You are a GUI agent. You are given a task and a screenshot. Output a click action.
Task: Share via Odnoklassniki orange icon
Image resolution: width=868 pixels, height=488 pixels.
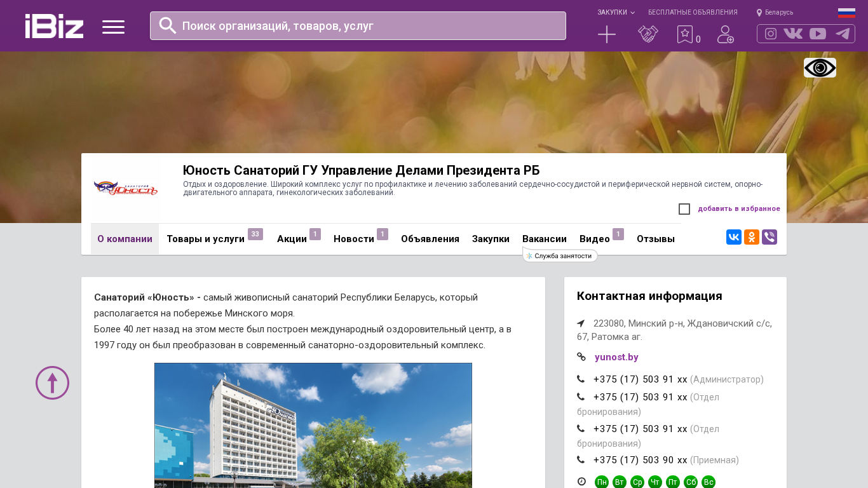752,237
